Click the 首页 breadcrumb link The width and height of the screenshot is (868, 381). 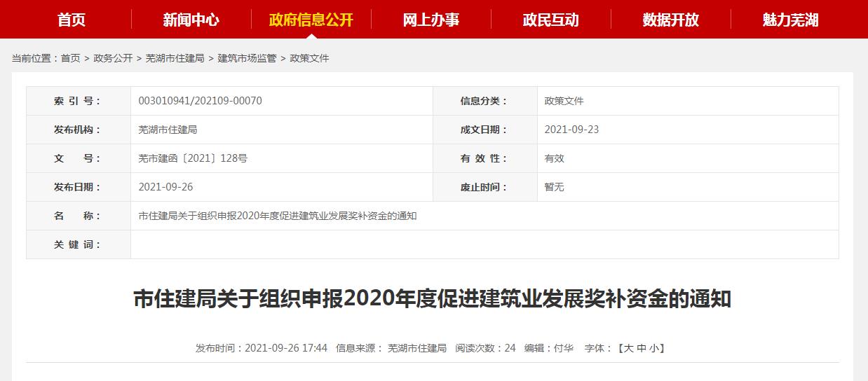point(70,58)
